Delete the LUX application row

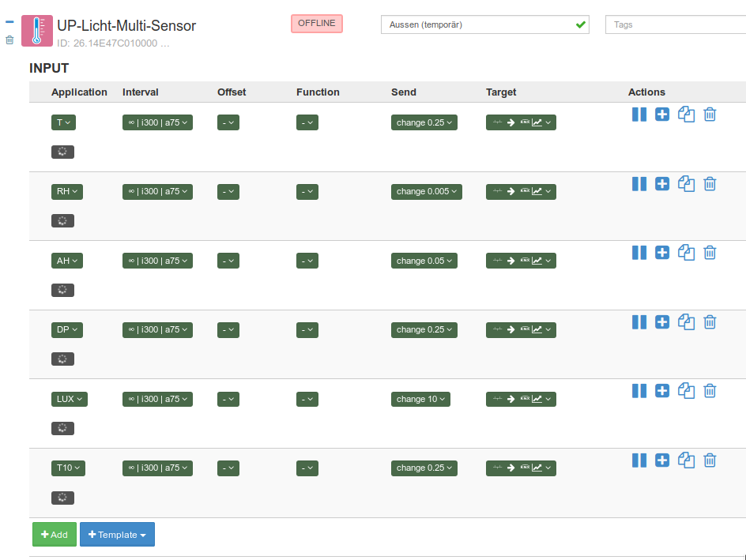pos(710,391)
